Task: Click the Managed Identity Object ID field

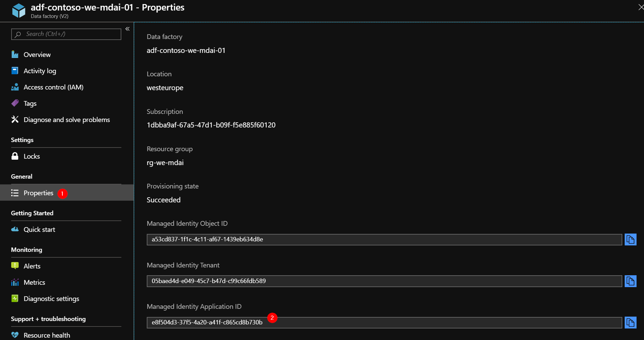Action: 384,239
